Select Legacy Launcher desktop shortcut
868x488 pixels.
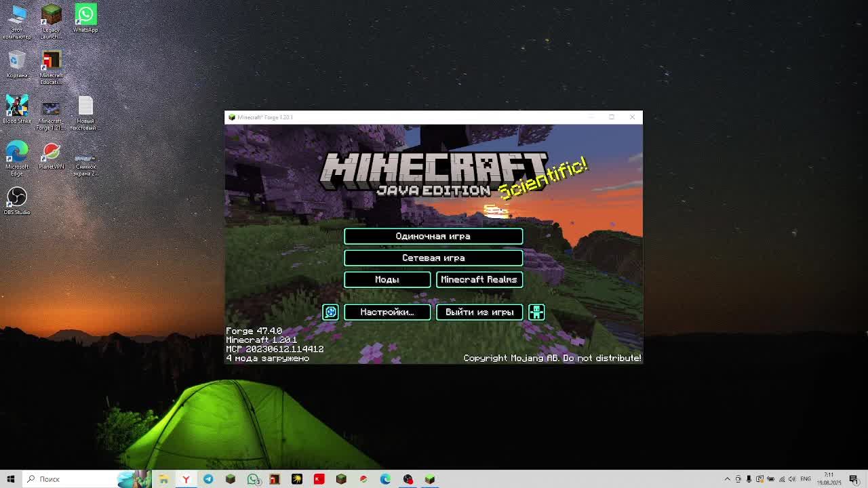pyautogui.click(x=51, y=21)
